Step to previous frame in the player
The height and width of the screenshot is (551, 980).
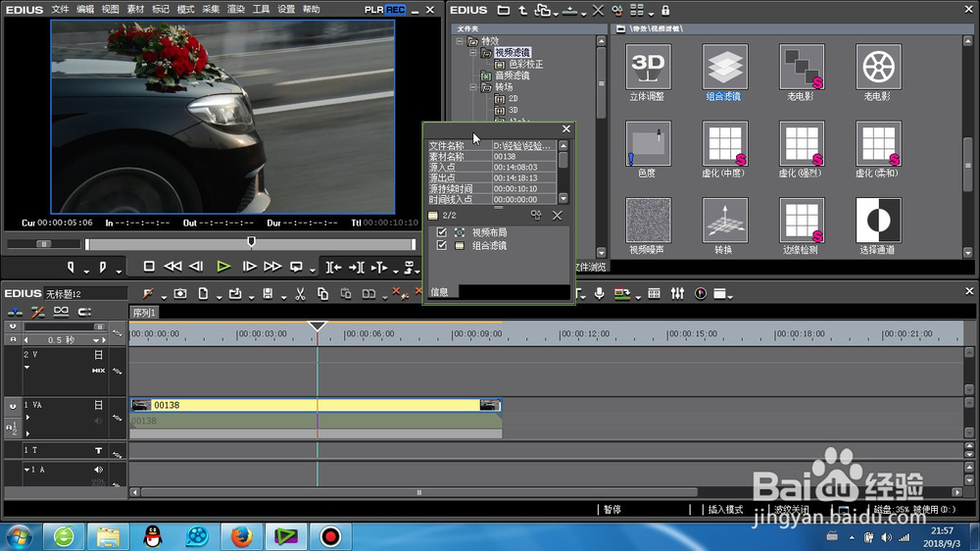196,267
